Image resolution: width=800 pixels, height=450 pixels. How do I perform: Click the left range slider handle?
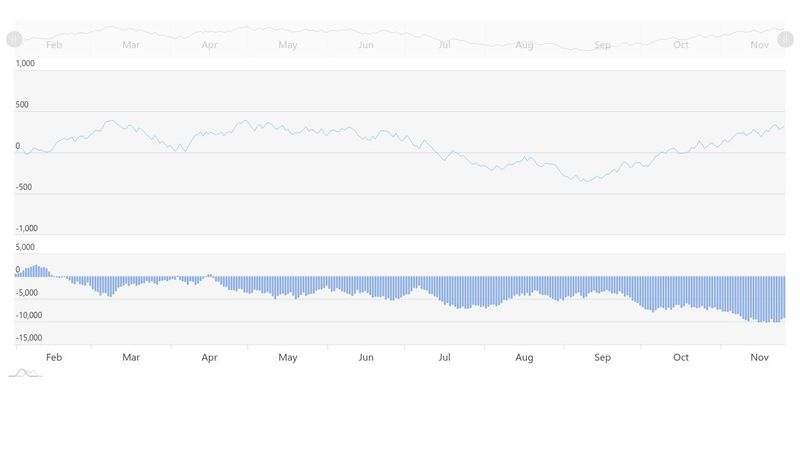pos(14,39)
